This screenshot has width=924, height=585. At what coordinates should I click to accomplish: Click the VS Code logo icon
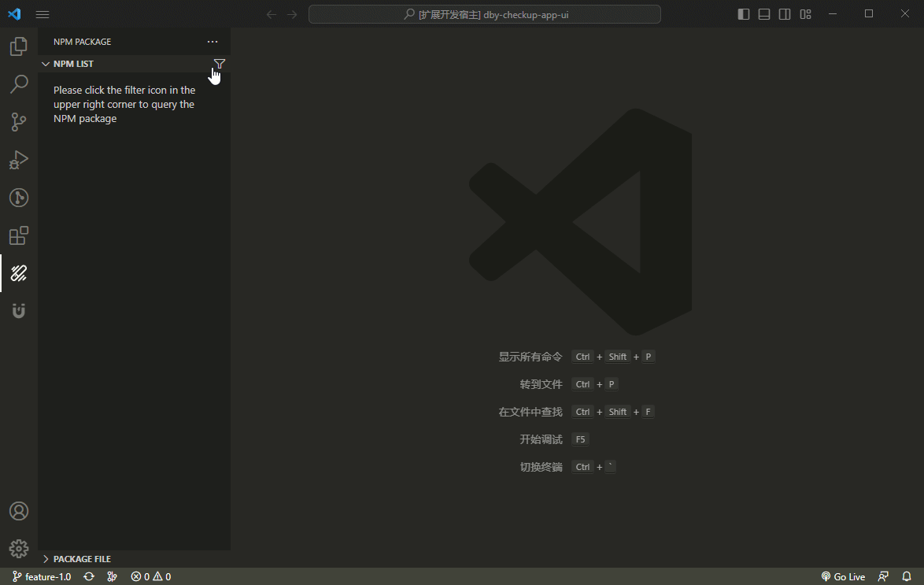coord(15,14)
